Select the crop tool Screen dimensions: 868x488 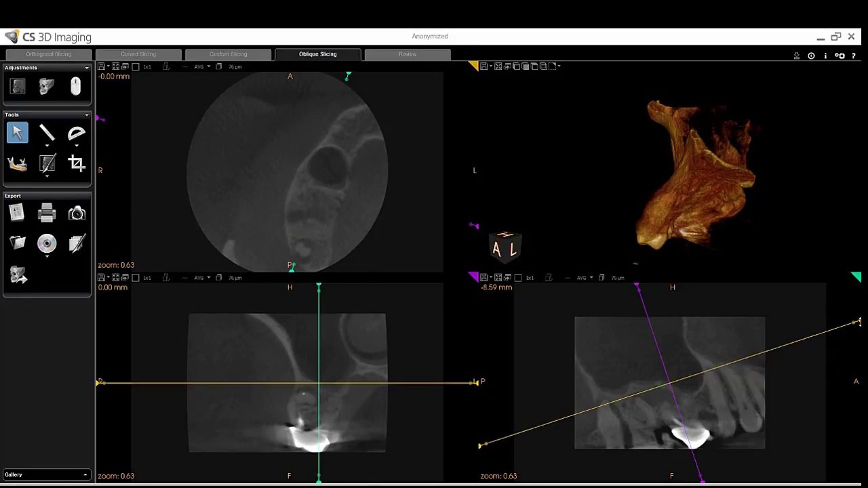[76, 163]
